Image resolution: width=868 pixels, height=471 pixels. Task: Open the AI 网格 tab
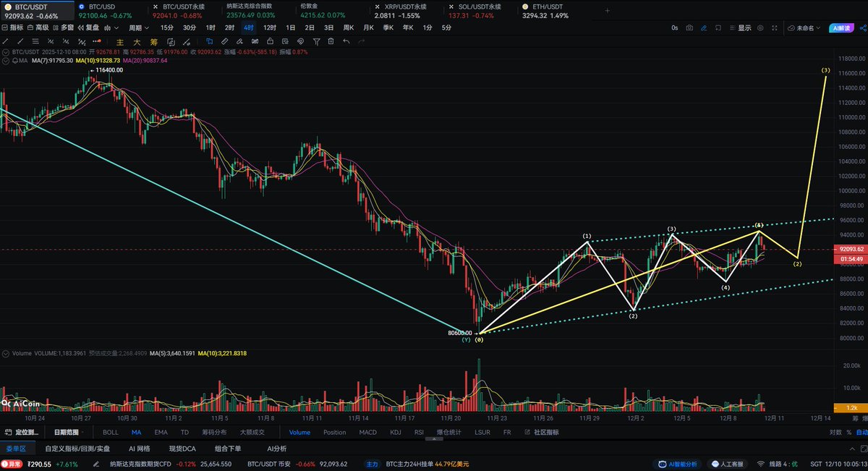tap(139, 449)
